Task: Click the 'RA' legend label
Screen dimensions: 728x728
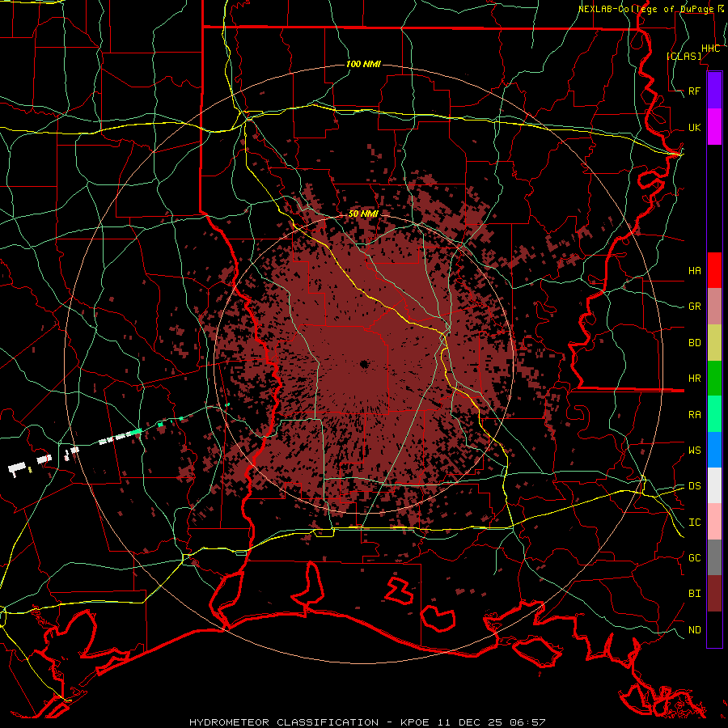Action: [694, 414]
